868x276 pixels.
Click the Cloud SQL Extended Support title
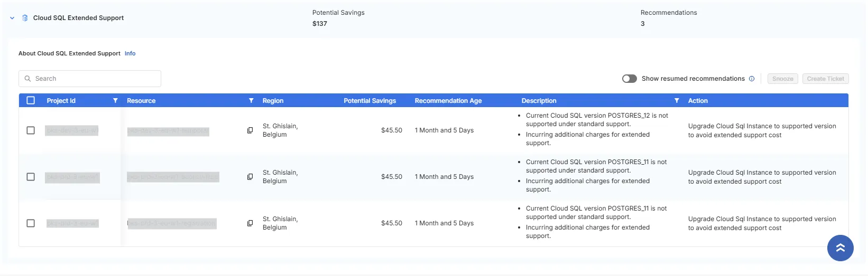coord(78,18)
